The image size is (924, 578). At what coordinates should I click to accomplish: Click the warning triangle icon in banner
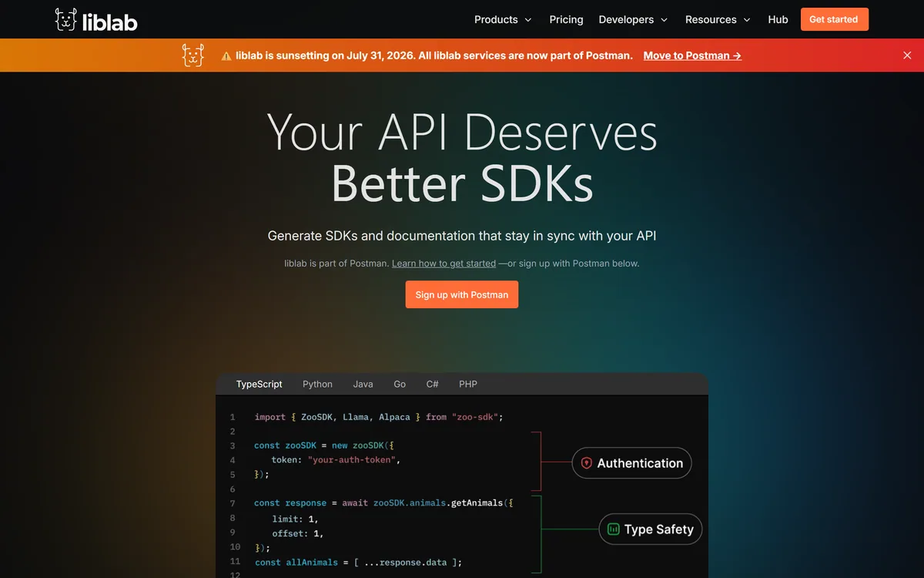(x=226, y=56)
